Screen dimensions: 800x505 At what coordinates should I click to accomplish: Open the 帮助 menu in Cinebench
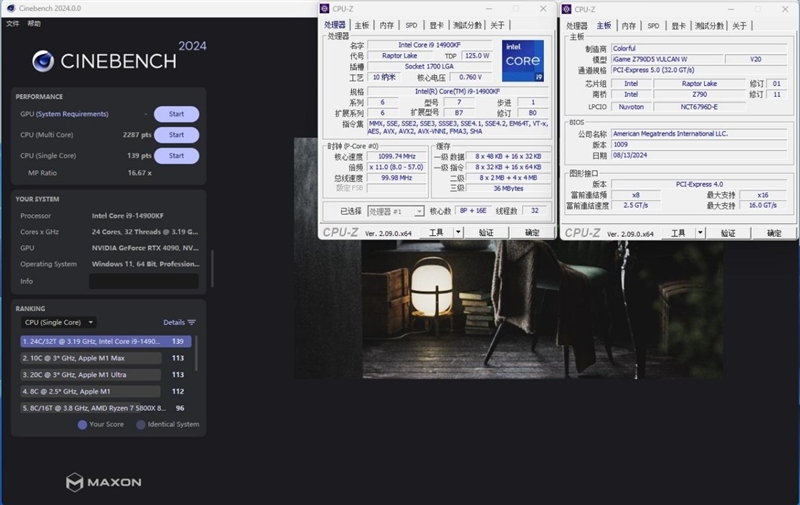pyautogui.click(x=34, y=23)
